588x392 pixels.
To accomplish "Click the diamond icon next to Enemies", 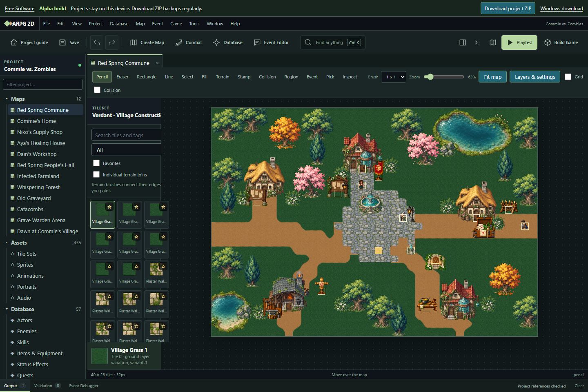I will click(x=13, y=332).
